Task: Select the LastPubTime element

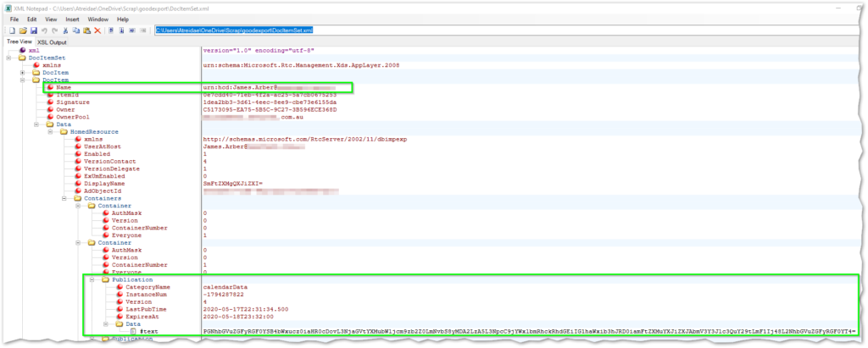Action: click(x=146, y=309)
